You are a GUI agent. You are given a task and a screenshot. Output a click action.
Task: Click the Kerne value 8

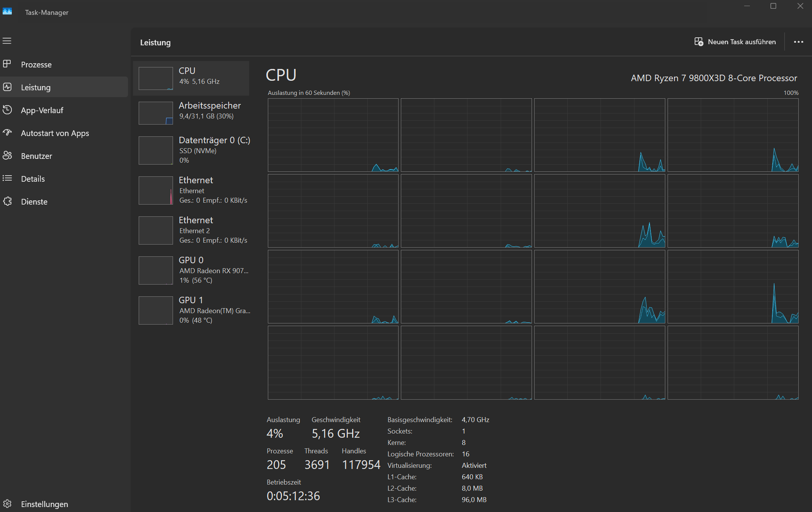pos(464,443)
